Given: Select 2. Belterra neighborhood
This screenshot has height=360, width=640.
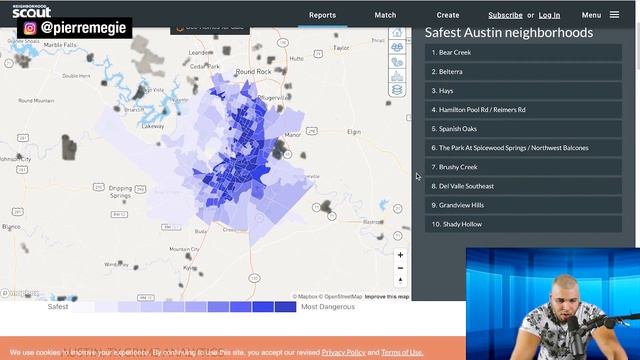Looking at the screenshot, I should pyautogui.click(x=523, y=71).
